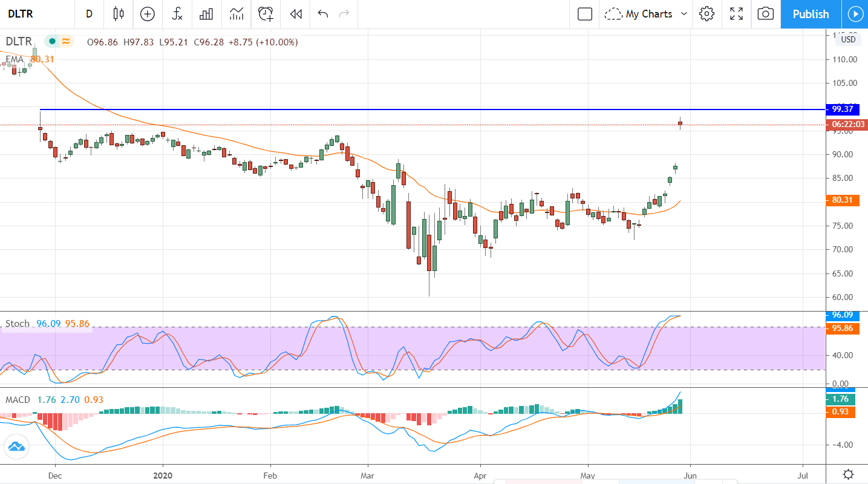Click the Dec label on the time axis

click(54, 475)
